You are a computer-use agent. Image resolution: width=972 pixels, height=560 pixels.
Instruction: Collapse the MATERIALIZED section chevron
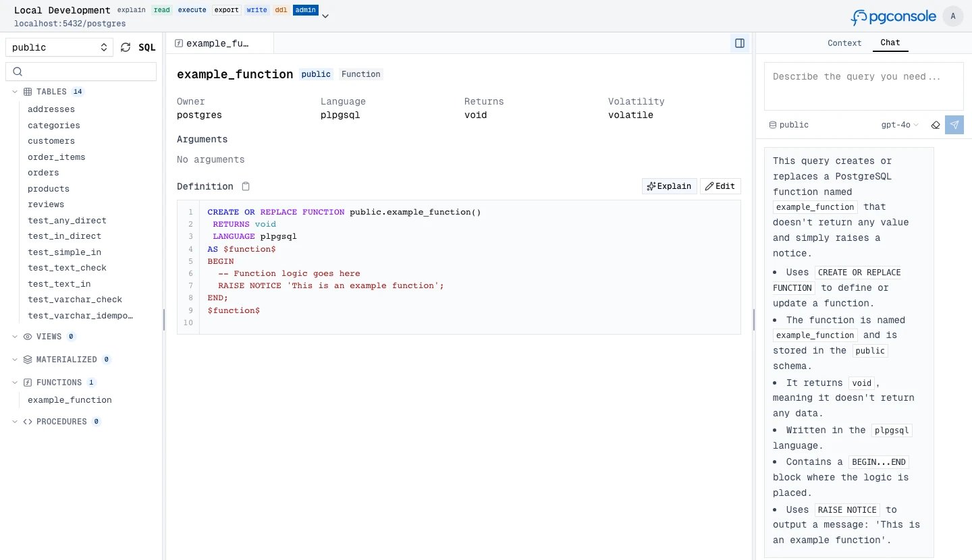[15, 360]
